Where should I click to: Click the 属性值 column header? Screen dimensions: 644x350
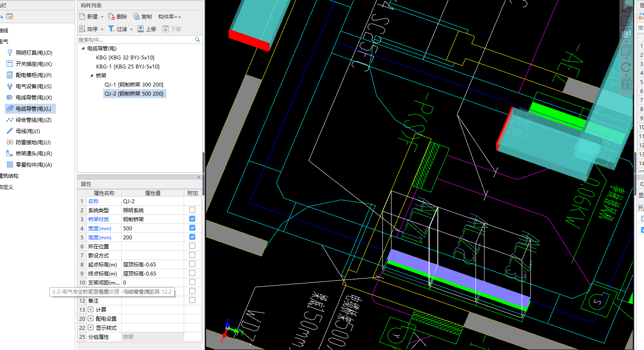click(153, 193)
